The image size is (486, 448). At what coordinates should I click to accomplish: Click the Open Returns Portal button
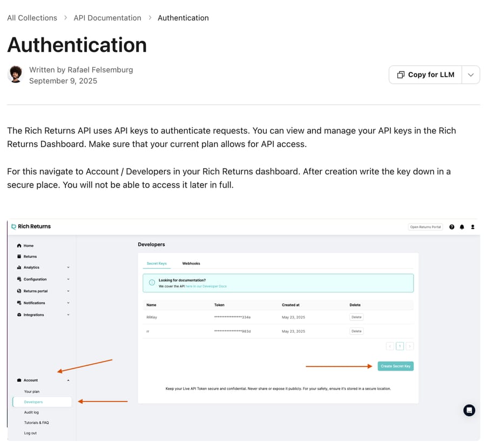coord(426,227)
